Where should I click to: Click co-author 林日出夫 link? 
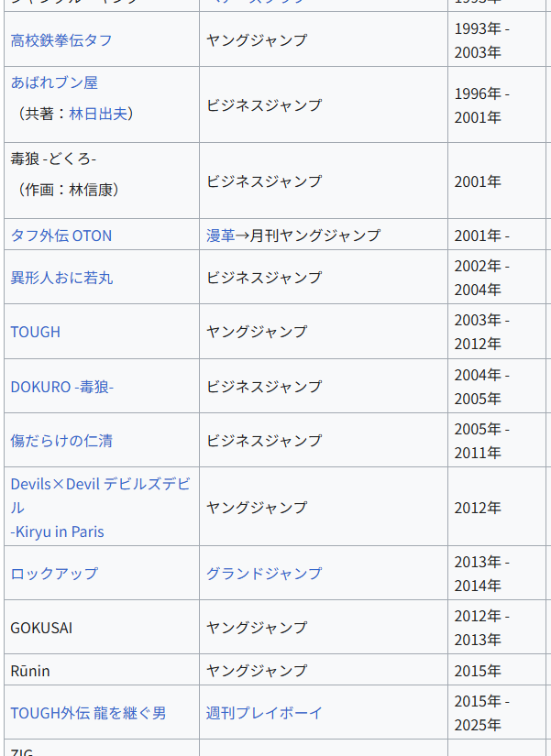pos(98,114)
